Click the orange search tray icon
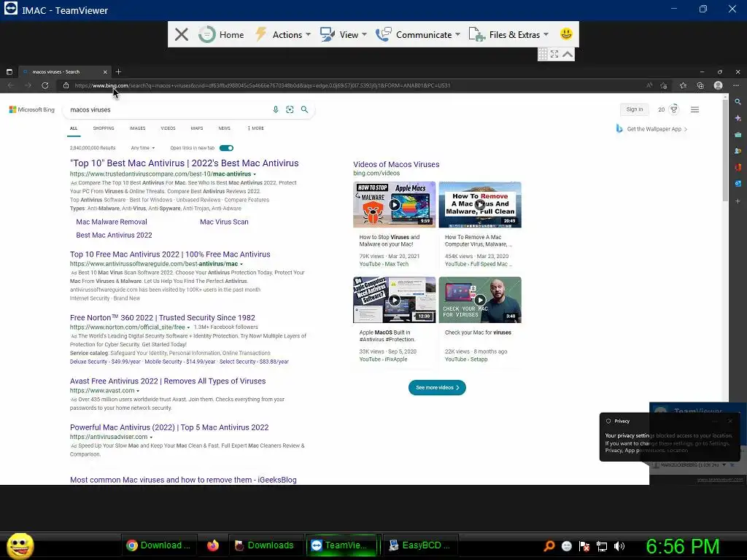This screenshot has height=560, width=747. pos(549,546)
